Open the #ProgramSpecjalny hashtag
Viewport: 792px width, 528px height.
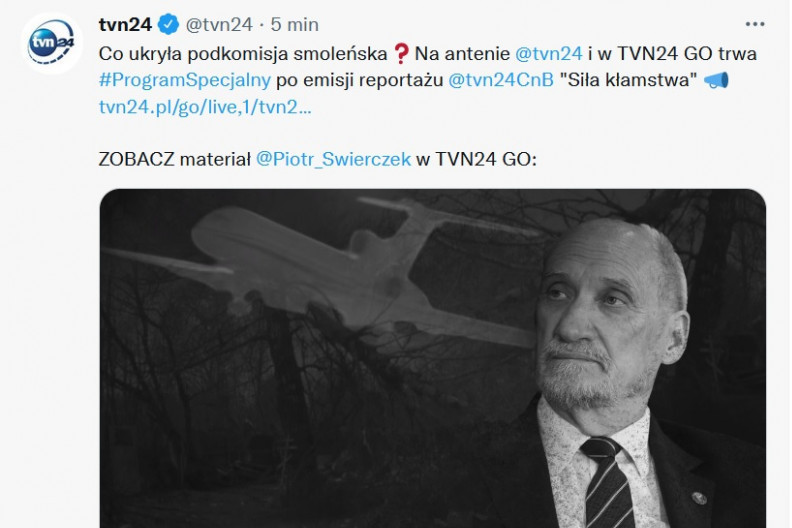tap(185, 80)
